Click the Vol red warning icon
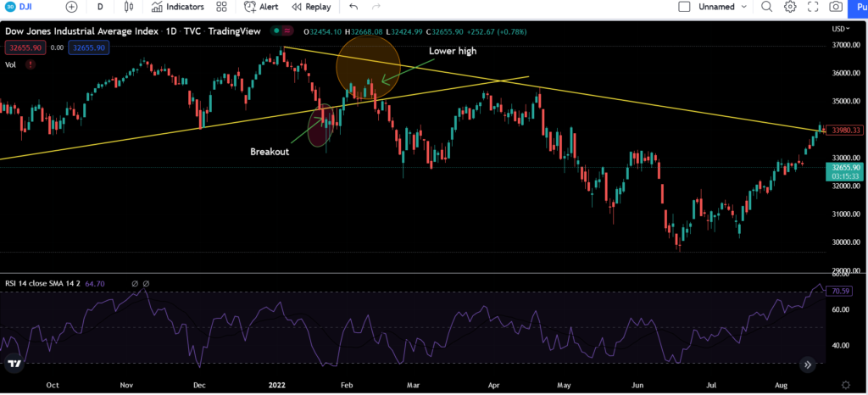 coord(31,64)
